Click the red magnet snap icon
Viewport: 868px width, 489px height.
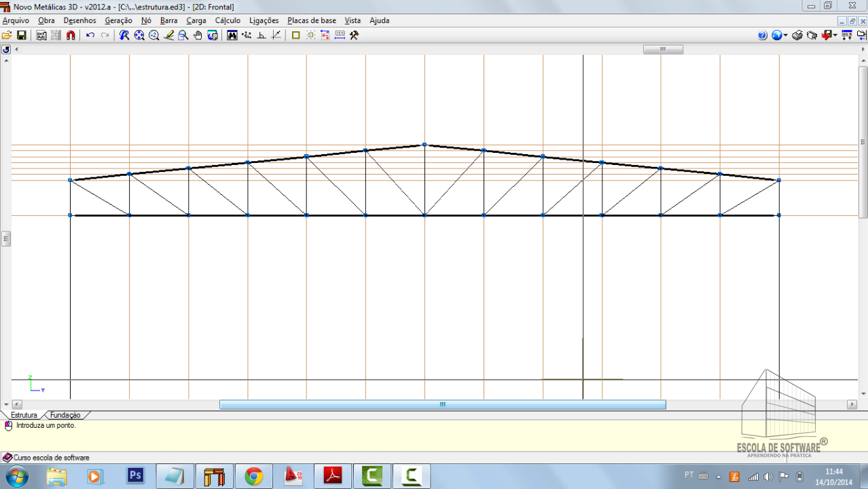[71, 35]
